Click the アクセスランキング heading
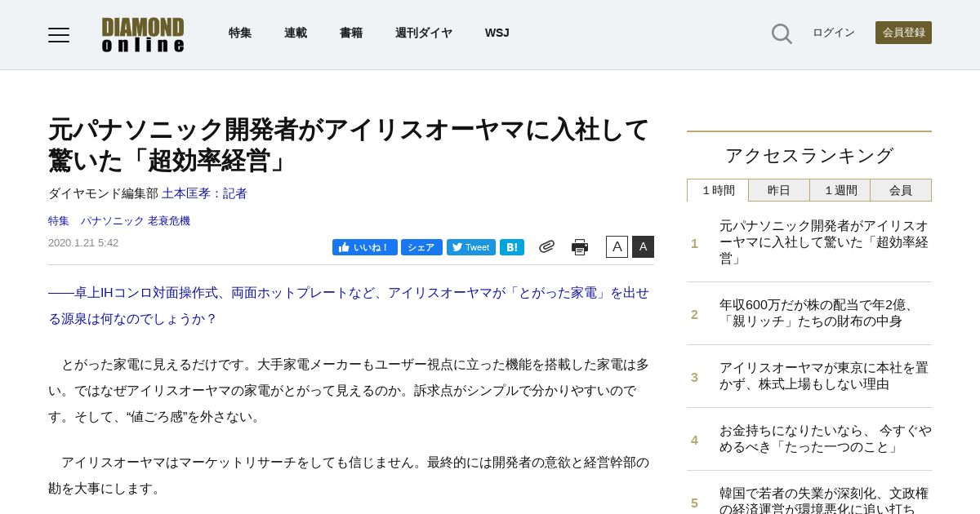This screenshot has width=980, height=514. pos(809,155)
